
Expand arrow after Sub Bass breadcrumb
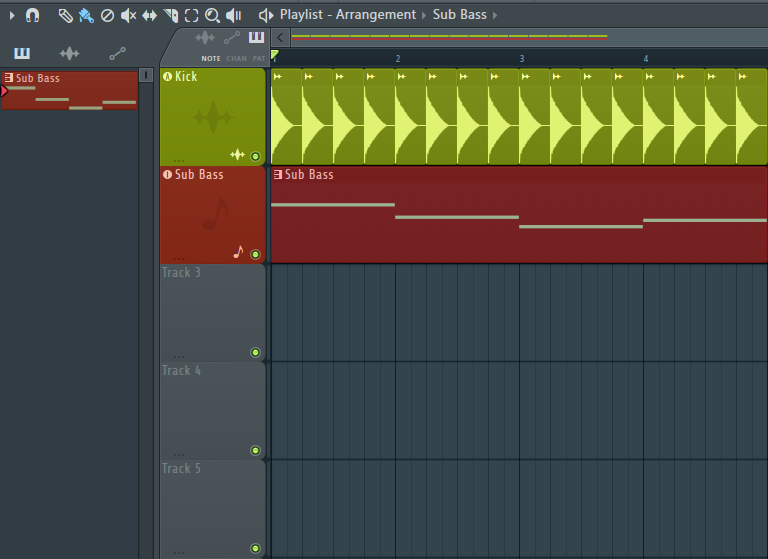(495, 15)
